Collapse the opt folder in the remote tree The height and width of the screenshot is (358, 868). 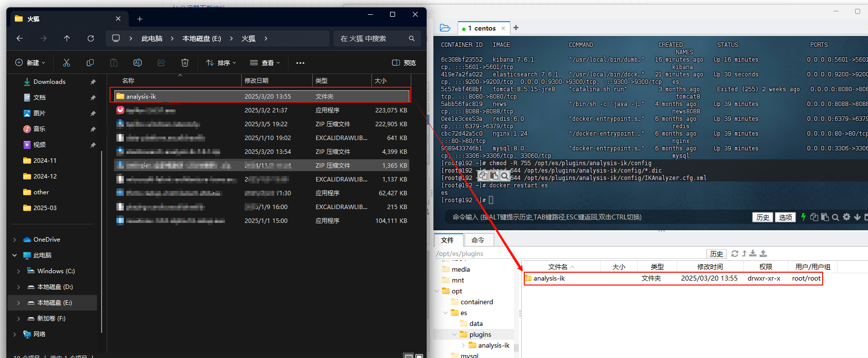coord(436,291)
